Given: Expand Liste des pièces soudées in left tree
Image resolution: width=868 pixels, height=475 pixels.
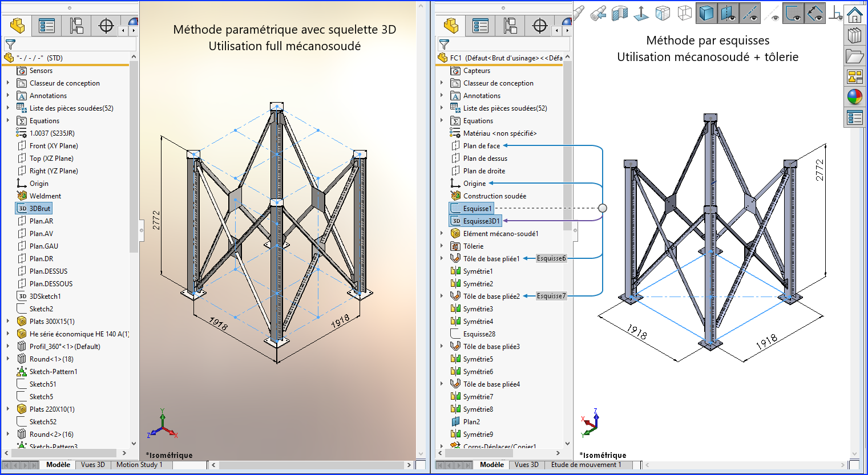Looking at the screenshot, I should [8, 108].
